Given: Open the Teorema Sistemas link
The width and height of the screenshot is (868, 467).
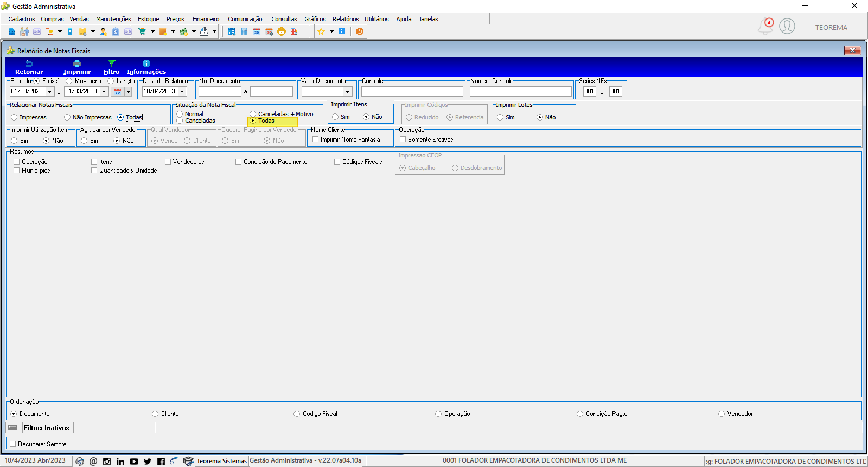Looking at the screenshot, I should pyautogui.click(x=221, y=461).
